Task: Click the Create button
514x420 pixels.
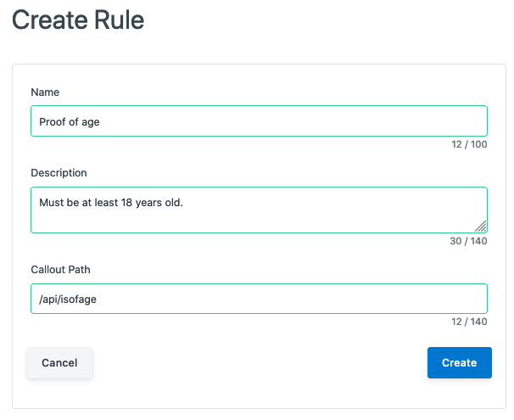Action: pyautogui.click(x=459, y=362)
